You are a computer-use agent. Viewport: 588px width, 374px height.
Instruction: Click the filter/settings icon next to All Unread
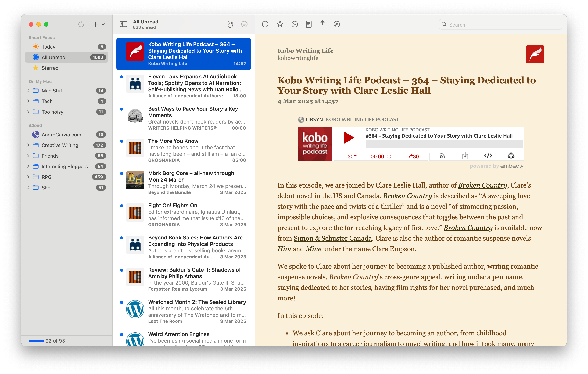click(243, 24)
